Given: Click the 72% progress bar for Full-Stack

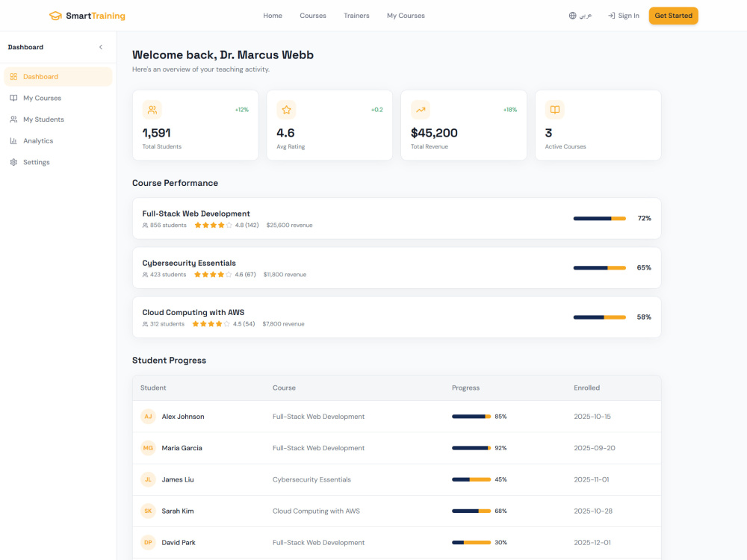Looking at the screenshot, I should [599, 219].
